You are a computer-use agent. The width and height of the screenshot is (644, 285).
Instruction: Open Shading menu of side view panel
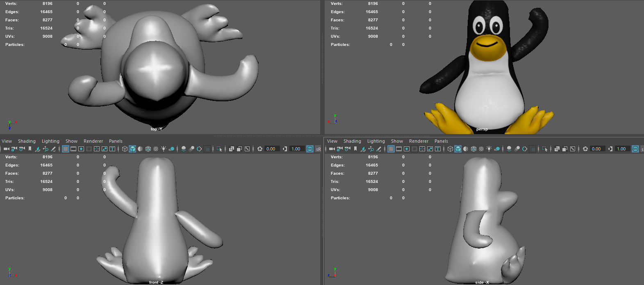tap(352, 141)
